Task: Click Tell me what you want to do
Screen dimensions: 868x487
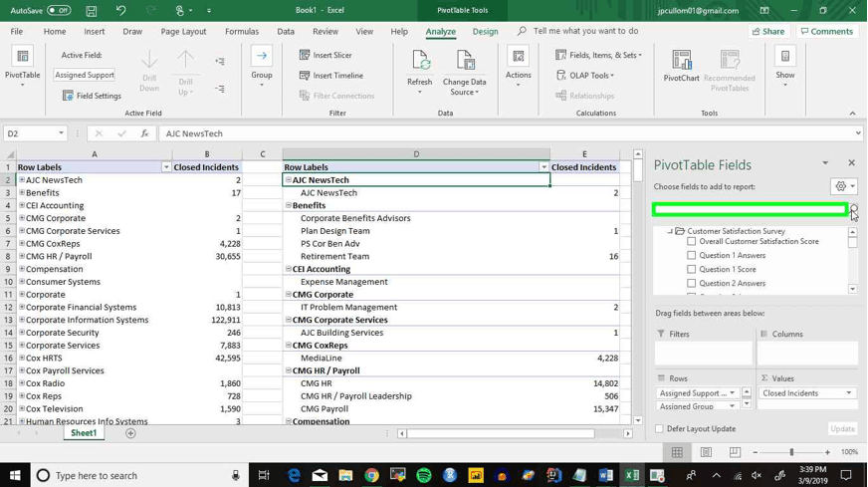Action: pyautogui.click(x=585, y=31)
